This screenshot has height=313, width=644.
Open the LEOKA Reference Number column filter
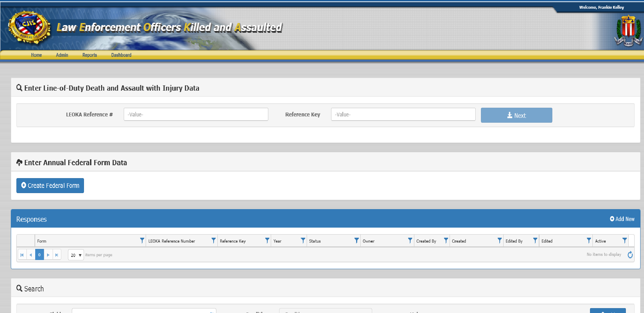[214, 241]
